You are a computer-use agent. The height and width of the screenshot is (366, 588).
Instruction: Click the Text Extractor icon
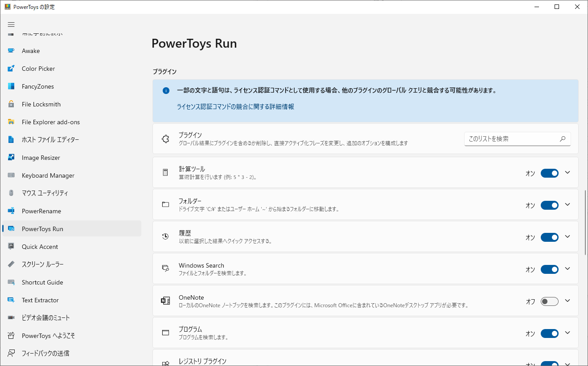[x=11, y=300]
